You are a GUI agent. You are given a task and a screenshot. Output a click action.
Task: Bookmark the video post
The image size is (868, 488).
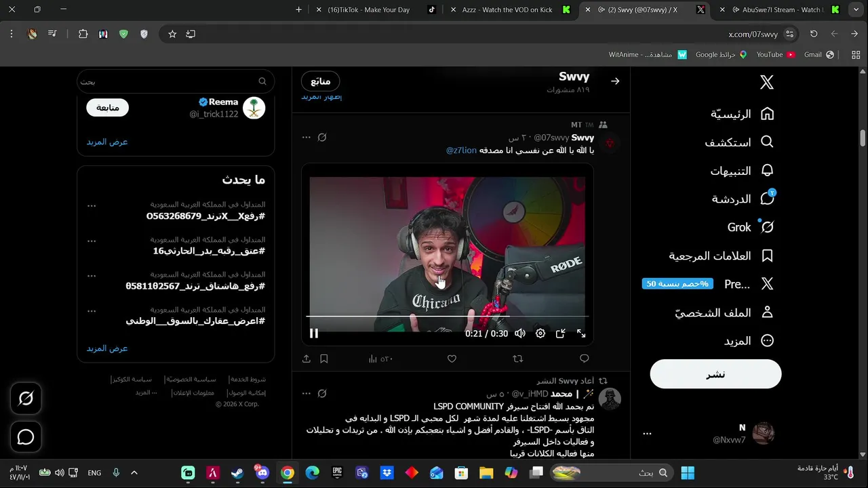324,359
